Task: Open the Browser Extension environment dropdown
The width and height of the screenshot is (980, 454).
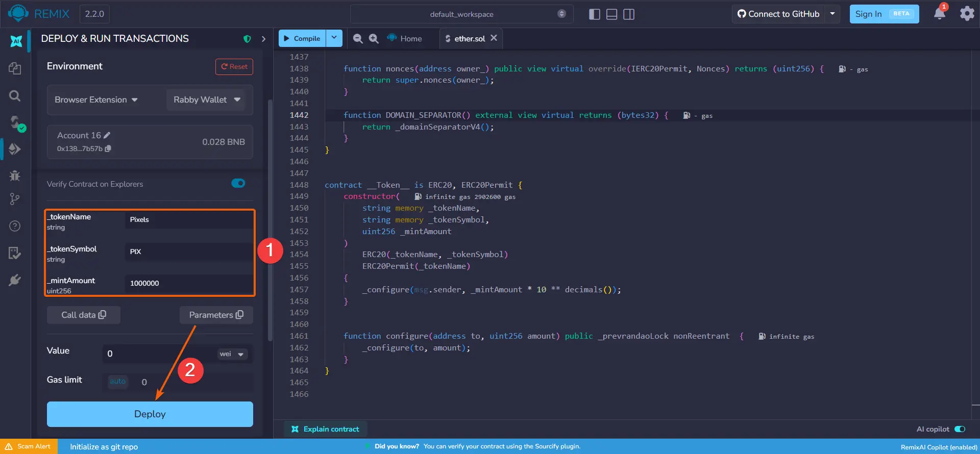Action: click(x=96, y=100)
